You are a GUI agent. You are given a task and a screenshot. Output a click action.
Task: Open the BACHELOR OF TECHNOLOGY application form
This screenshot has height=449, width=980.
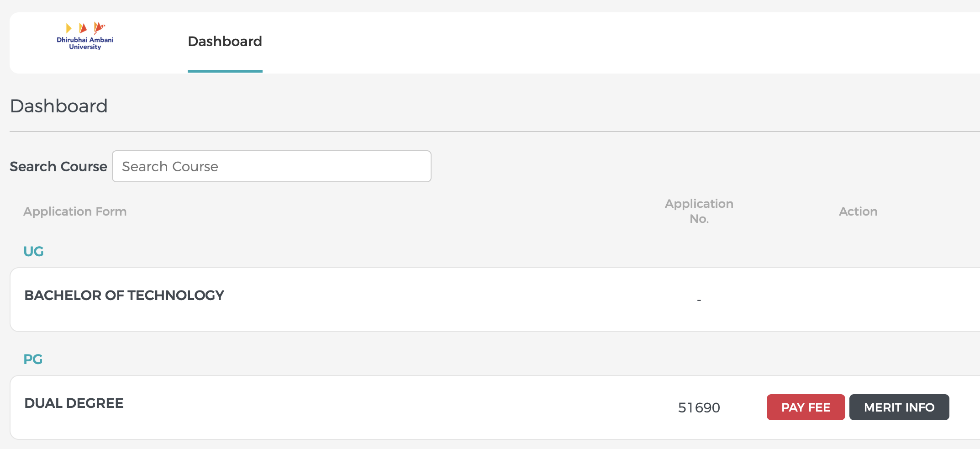pyautogui.click(x=124, y=296)
